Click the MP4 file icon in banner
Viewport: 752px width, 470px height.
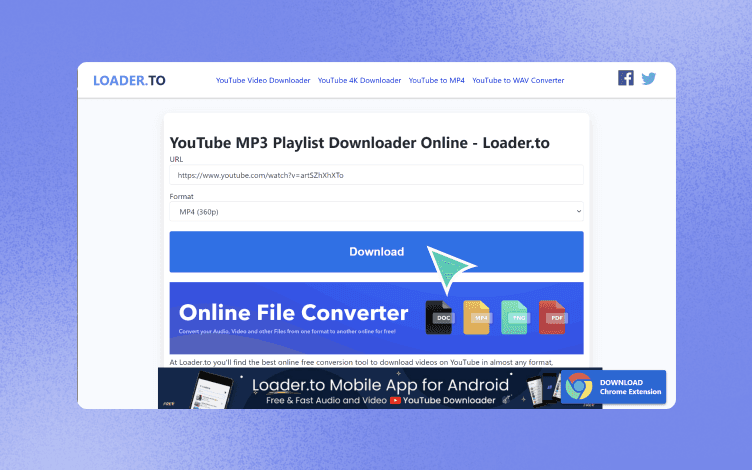(477, 317)
